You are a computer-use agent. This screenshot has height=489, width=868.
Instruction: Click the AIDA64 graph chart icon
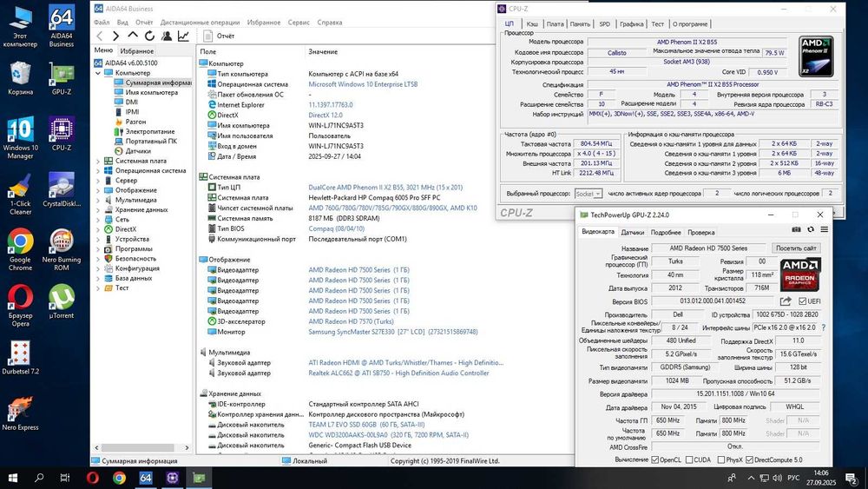183,36
